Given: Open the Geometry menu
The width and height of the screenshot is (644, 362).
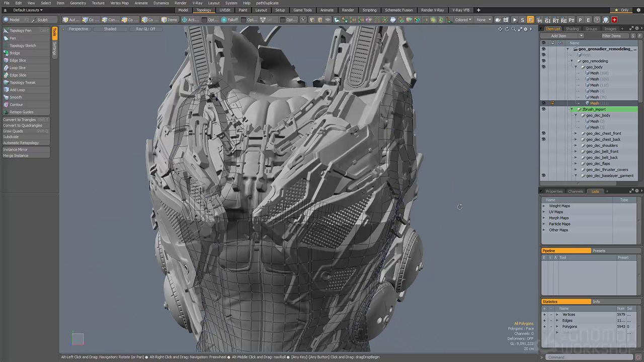Looking at the screenshot, I should 77,3.
